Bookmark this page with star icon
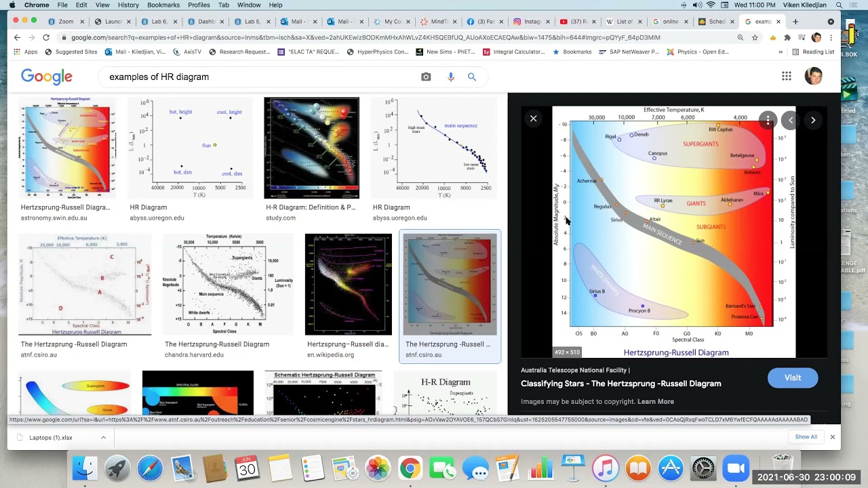The image size is (868, 488). tap(755, 37)
